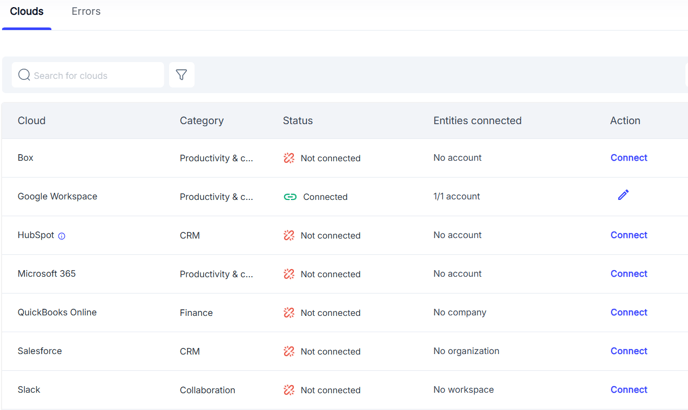Click the No workspace cell

(x=464, y=389)
